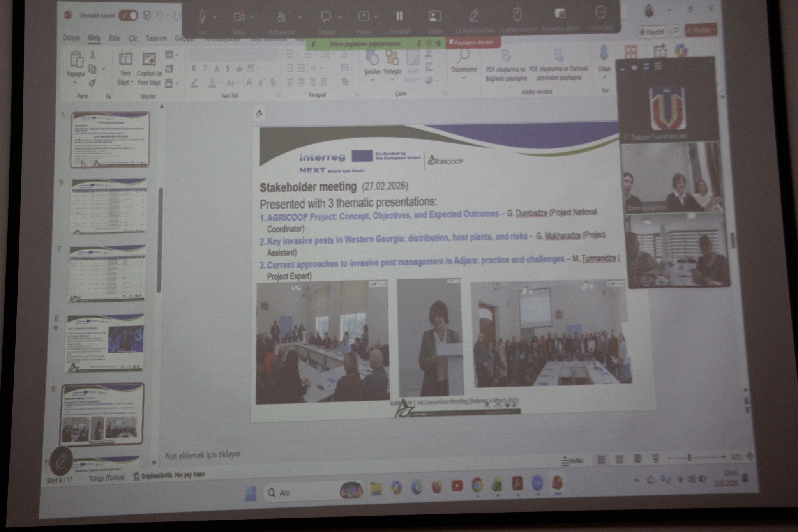Click the Düzenleme search icon
The height and width of the screenshot is (532, 798).
tap(463, 57)
